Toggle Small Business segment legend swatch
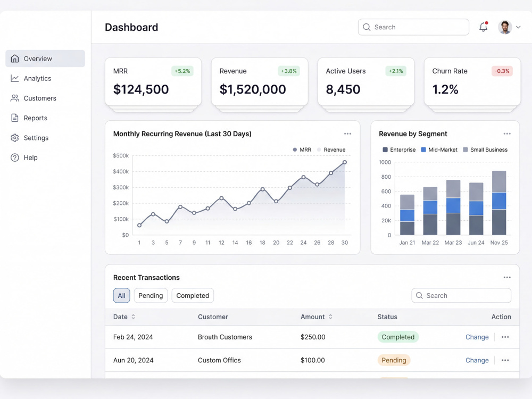The width and height of the screenshot is (532, 399). tap(465, 149)
